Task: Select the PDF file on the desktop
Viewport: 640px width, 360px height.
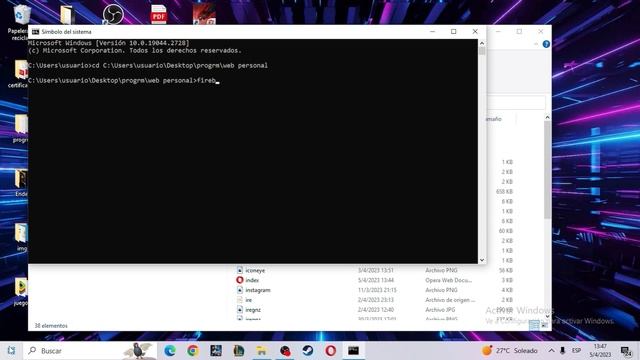Action: tap(158, 14)
